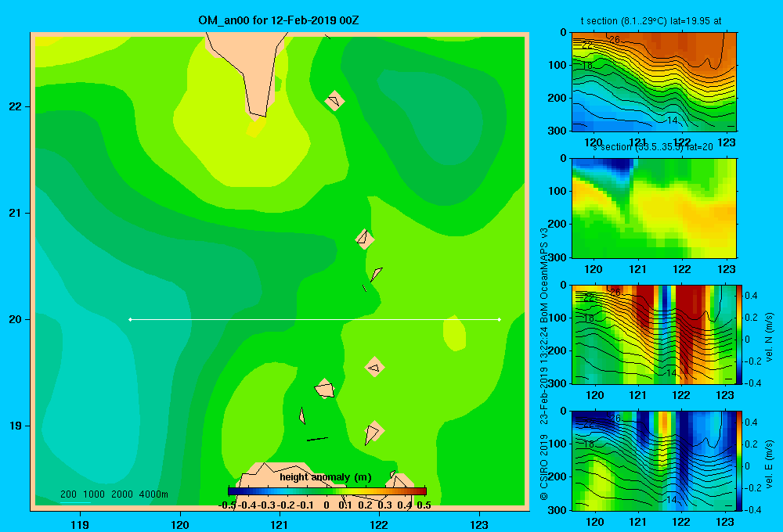Open the temperature section plot
The height and width of the screenshot is (532, 783).
[654, 82]
